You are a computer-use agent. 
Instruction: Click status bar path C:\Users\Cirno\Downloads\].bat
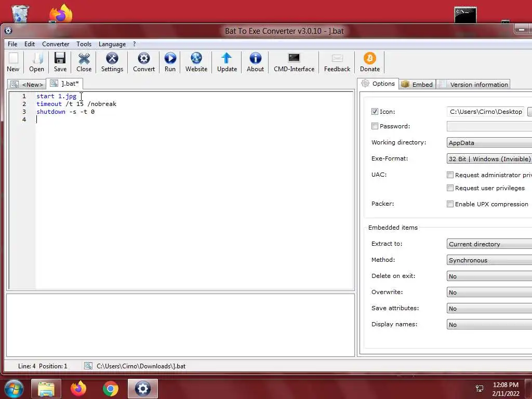[141, 366]
